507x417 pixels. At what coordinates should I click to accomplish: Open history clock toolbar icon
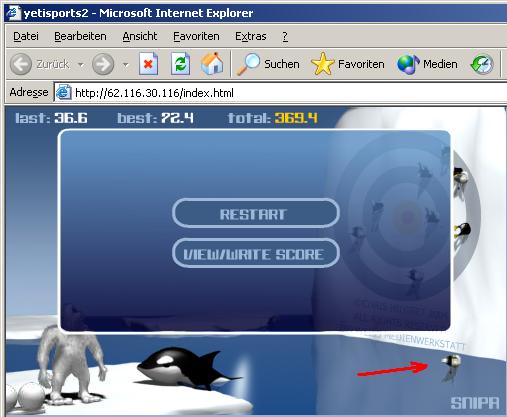[482, 64]
